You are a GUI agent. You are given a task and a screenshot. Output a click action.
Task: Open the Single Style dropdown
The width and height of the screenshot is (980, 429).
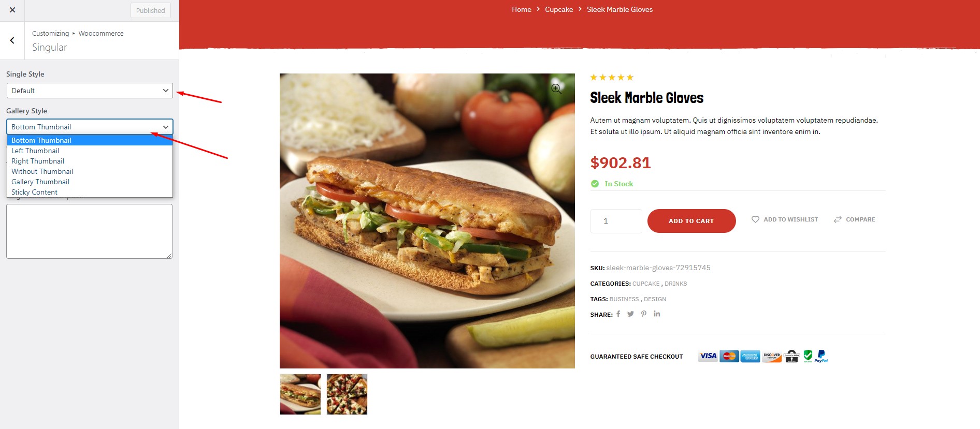(90, 91)
